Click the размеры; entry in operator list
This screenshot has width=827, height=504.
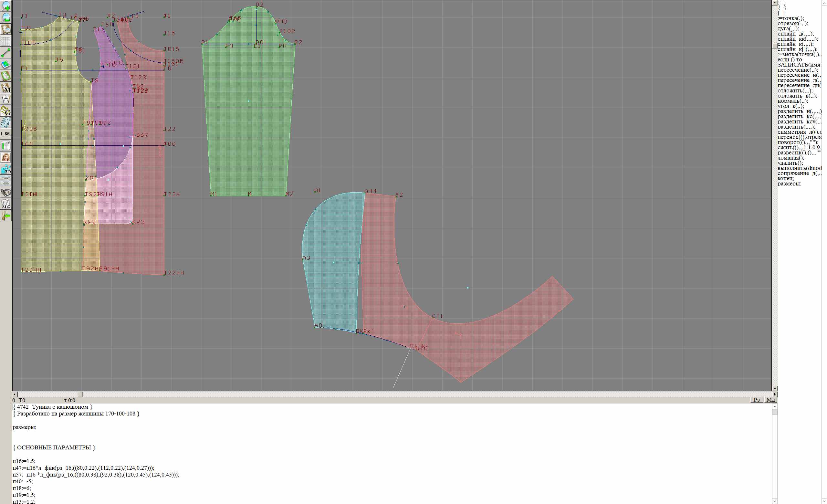789,184
